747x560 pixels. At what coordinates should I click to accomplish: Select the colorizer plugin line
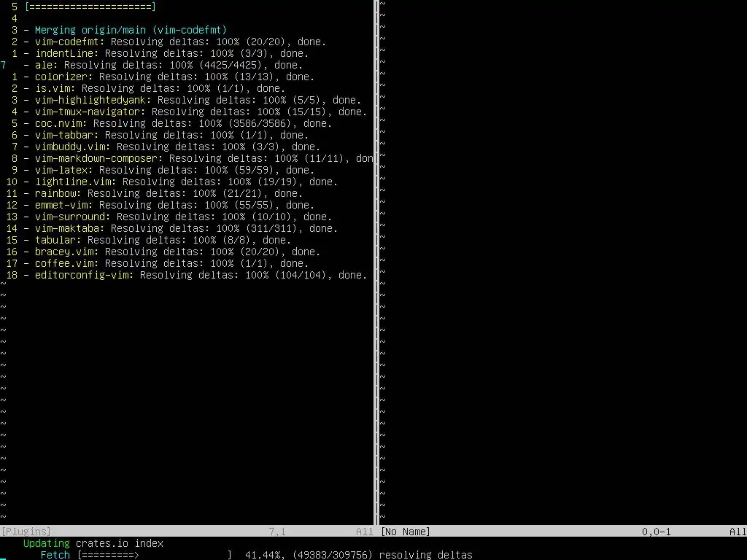coord(169,77)
